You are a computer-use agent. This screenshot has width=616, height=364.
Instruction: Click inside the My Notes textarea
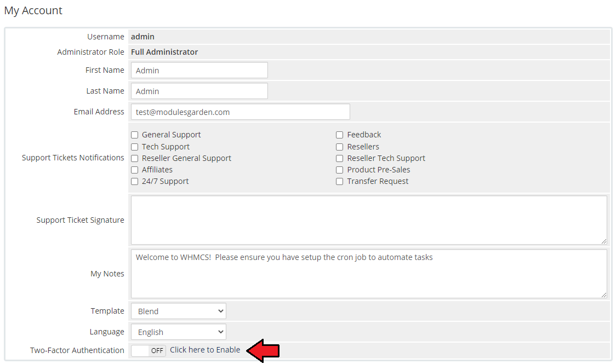(369, 274)
